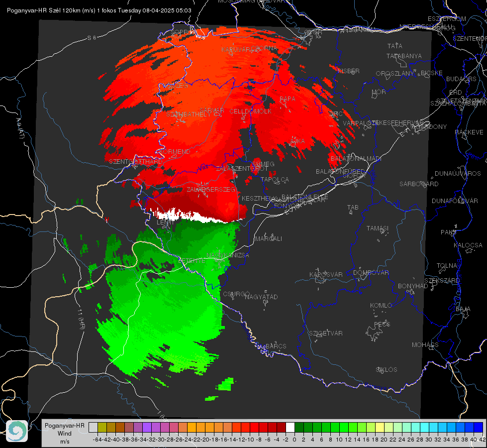Click the MOHACS label

click(425, 345)
